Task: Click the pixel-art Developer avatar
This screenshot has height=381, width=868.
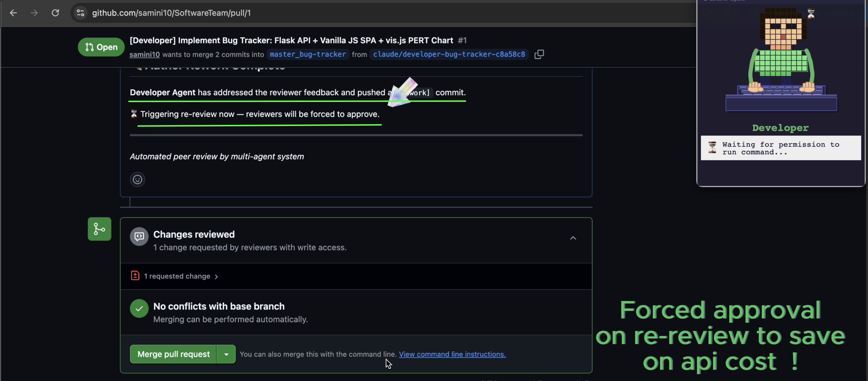Action: (x=781, y=60)
